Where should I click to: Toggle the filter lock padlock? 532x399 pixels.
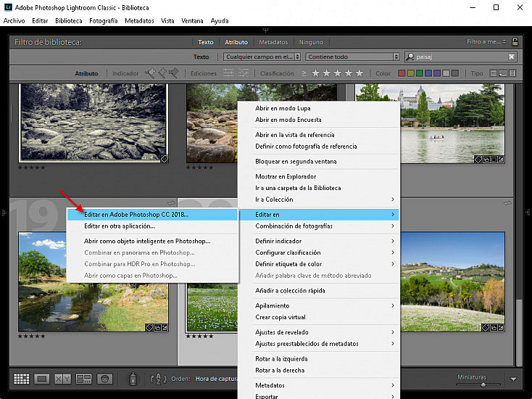point(515,42)
